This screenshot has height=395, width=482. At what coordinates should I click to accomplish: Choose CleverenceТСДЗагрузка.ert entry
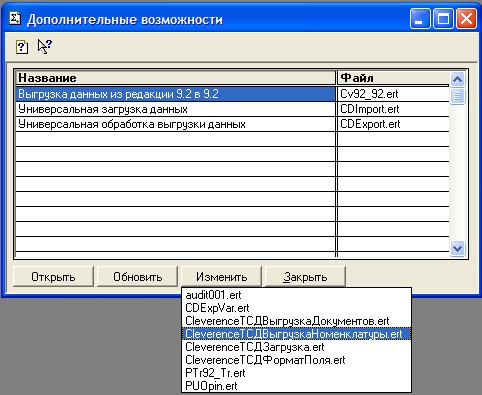(x=296, y=347)
